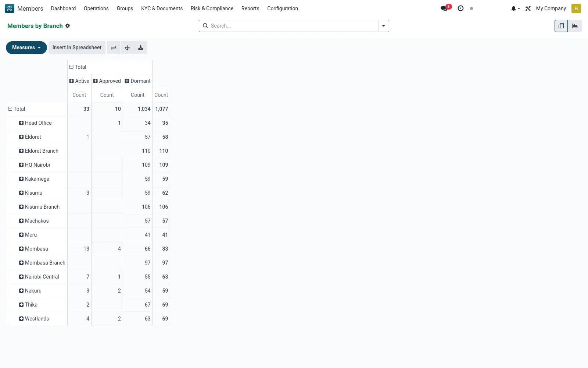Select the pivot table view
This screenshot has height=368, width=588.
pos(561,26)
